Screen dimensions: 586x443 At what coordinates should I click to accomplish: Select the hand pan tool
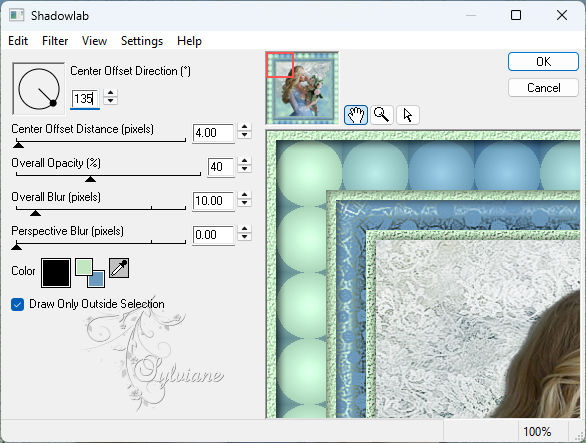pos(355,115)
